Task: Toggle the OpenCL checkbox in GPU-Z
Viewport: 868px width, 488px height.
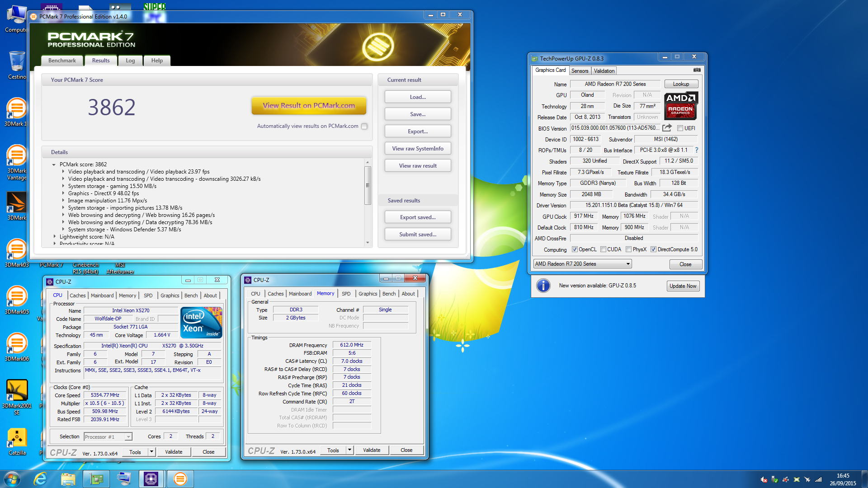Action: pos(575,249)
